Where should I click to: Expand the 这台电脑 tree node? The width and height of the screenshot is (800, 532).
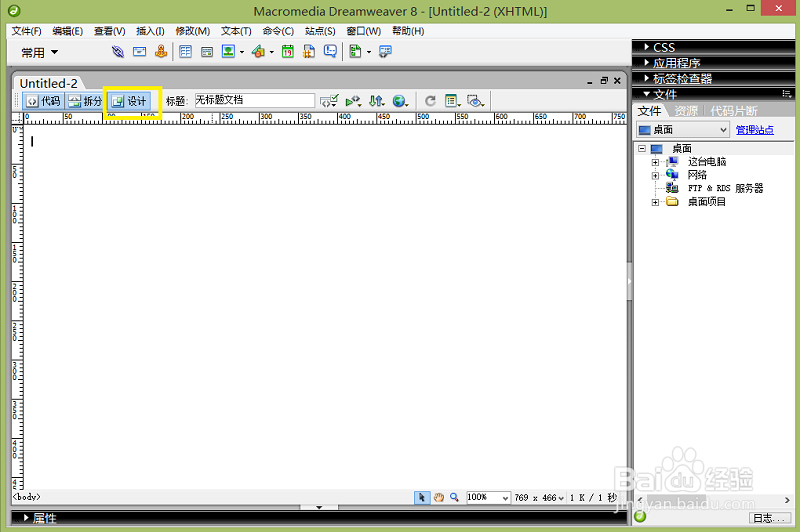(655, 162)
